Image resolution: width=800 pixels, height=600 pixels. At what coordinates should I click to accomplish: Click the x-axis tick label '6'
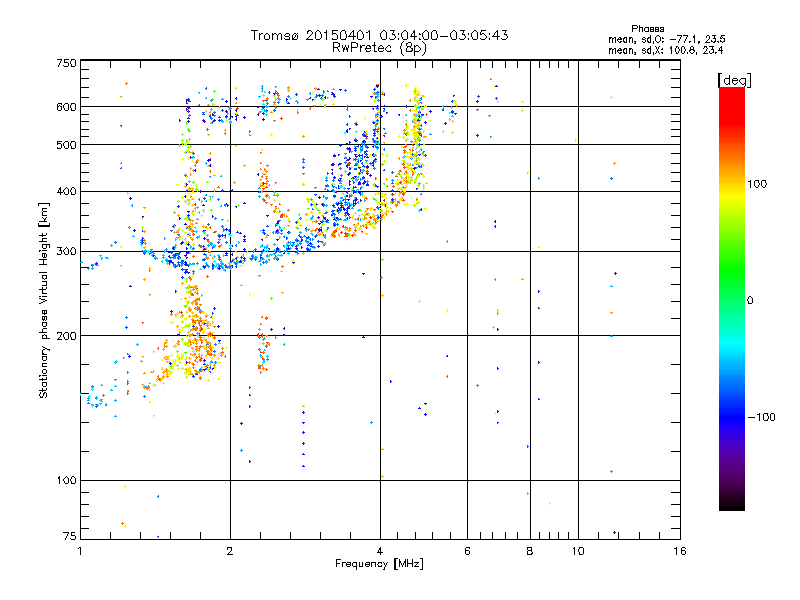(467, 551)
